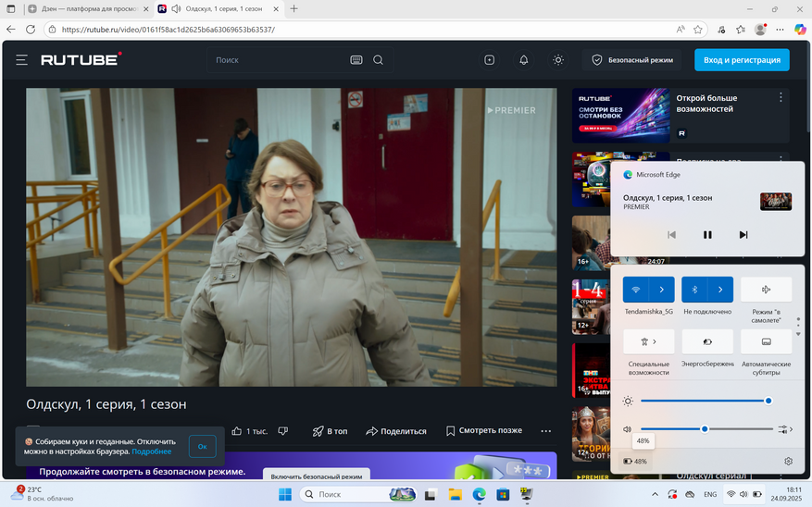This screenshot has width=812, height=507.
Task: Click Включить безопасный режим banner button
Action: click(x=317, y=476)
